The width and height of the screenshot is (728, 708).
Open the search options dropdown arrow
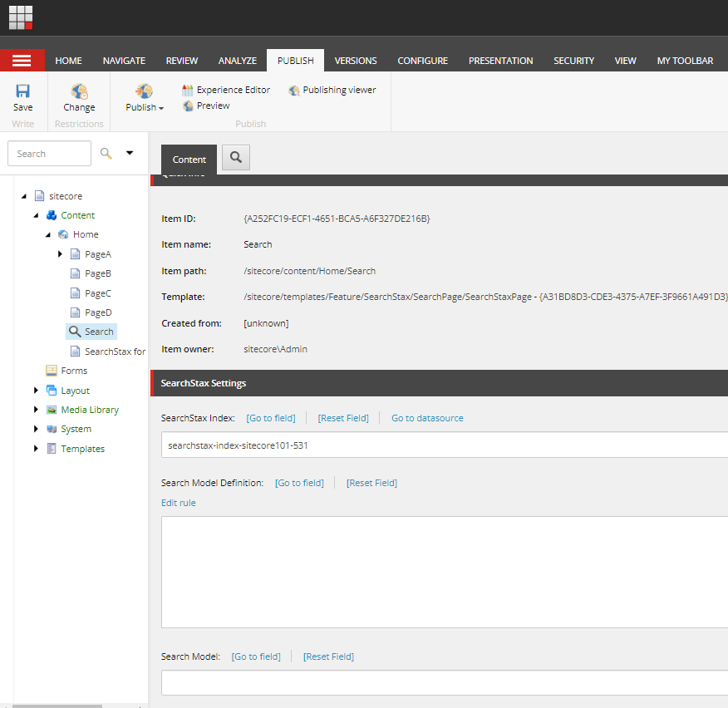pyautogui.click(x=130, y=153)
